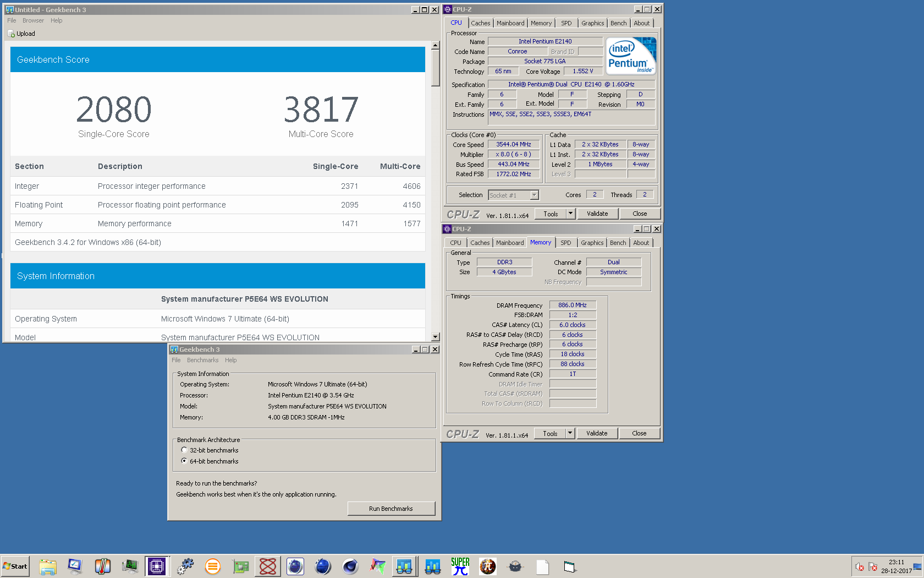Click the Intel Pentium inside logo

631,56
